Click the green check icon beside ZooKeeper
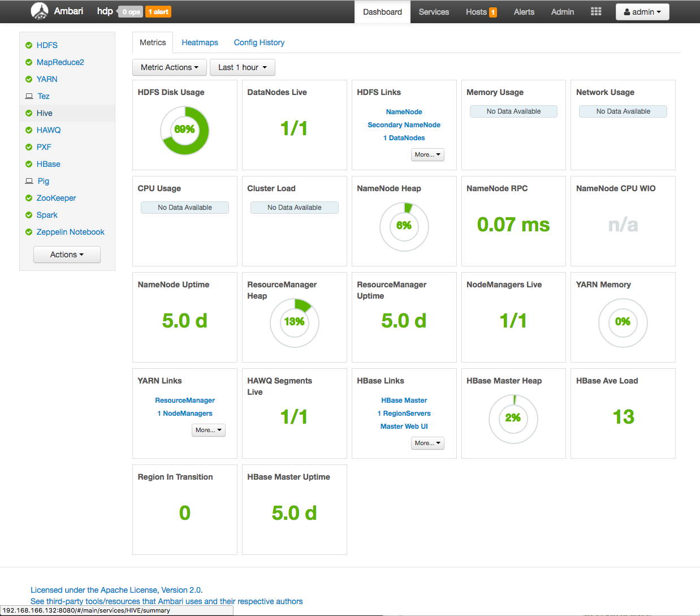This screenshot has height=616, width=700. click(x=29, y=198)
